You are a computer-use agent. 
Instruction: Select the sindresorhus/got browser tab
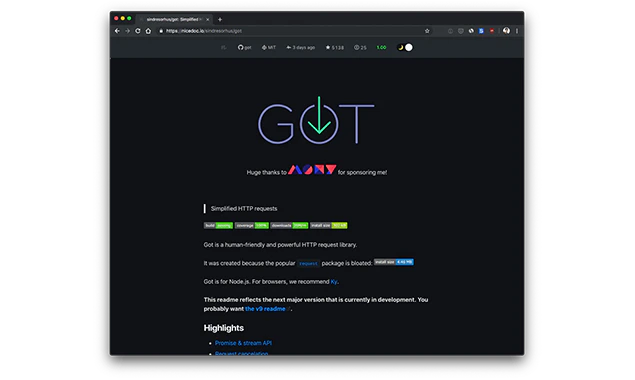[x=173, y=19]
